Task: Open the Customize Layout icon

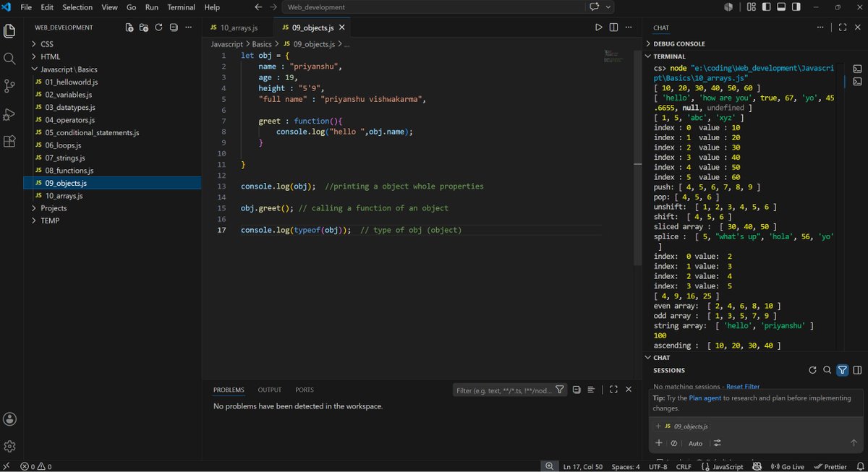Action: [752, 7]
